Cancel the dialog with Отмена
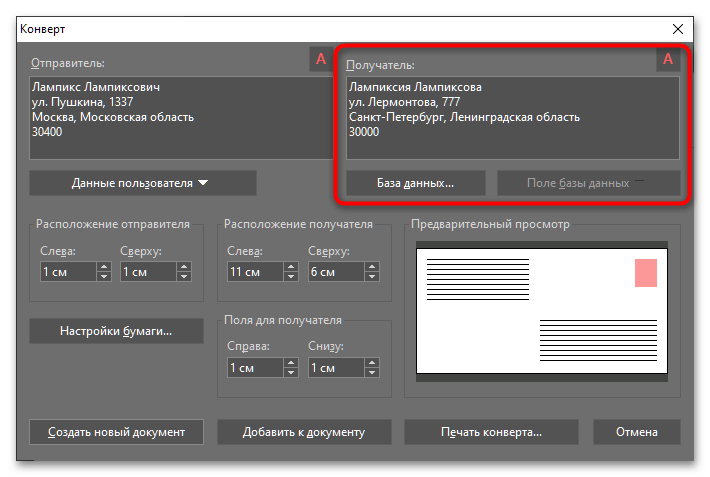710x477 pixels. (x=636, y=432)
